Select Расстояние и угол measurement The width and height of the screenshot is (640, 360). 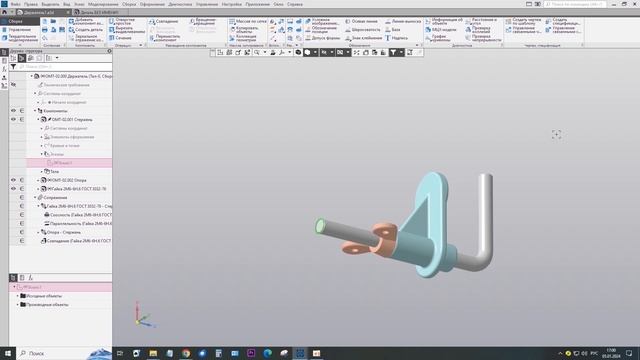pos(482,21)
